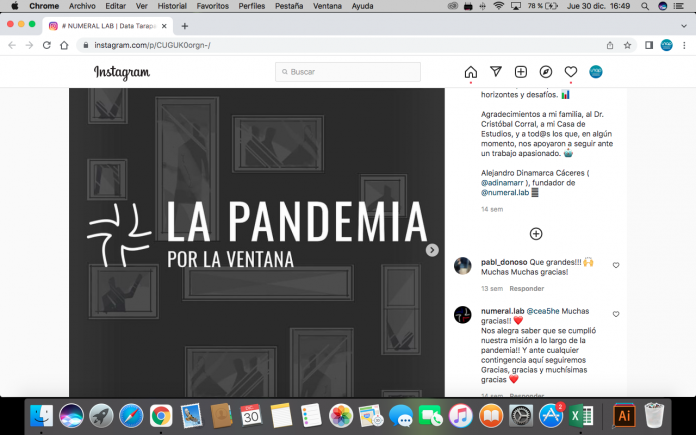Focus the Buscar search field
This screenshot has height=435, width=696.
click(348, 72)
